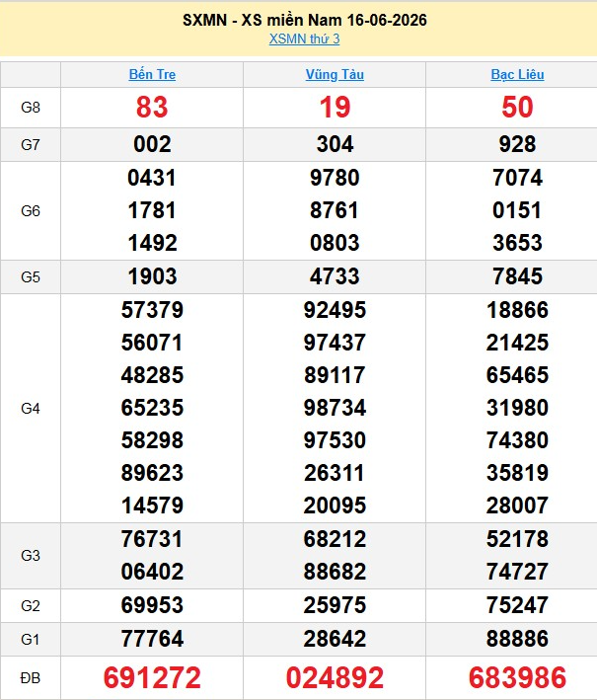Select G4 number 97530
Image resolution: width=597 pixels, height=700 pixels.
coord(335,440)
